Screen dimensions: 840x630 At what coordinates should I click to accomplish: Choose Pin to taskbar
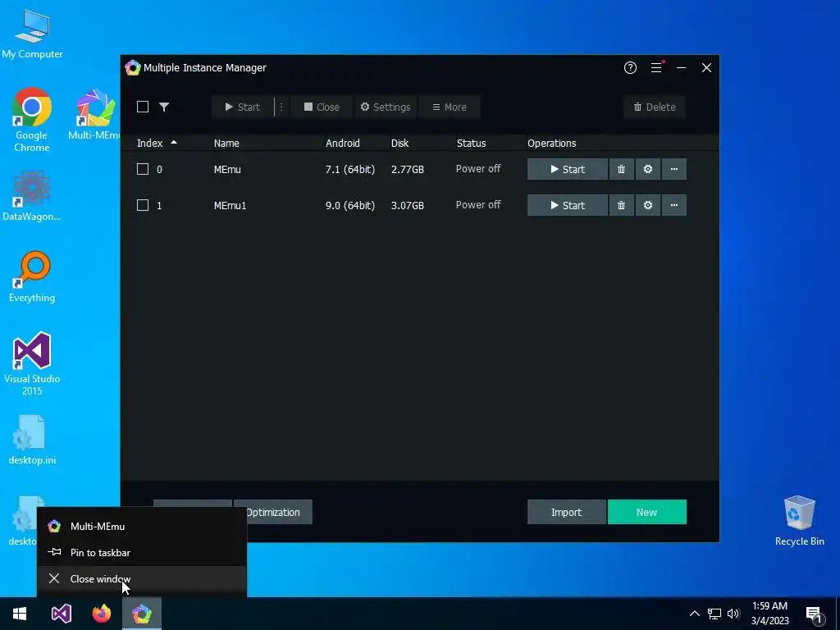(x=141, y=552)
